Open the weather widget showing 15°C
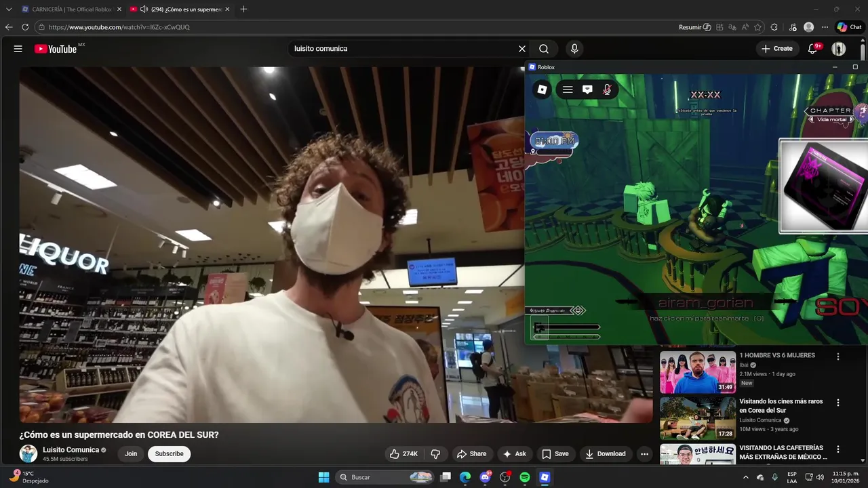This screenshot has height=488, width=868. (28, 477)
